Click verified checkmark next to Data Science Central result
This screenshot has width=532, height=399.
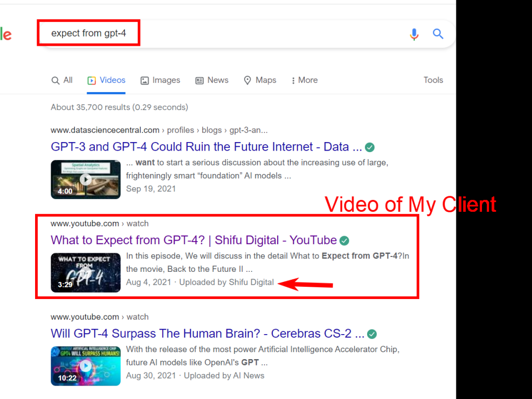(x=370, y=147)
